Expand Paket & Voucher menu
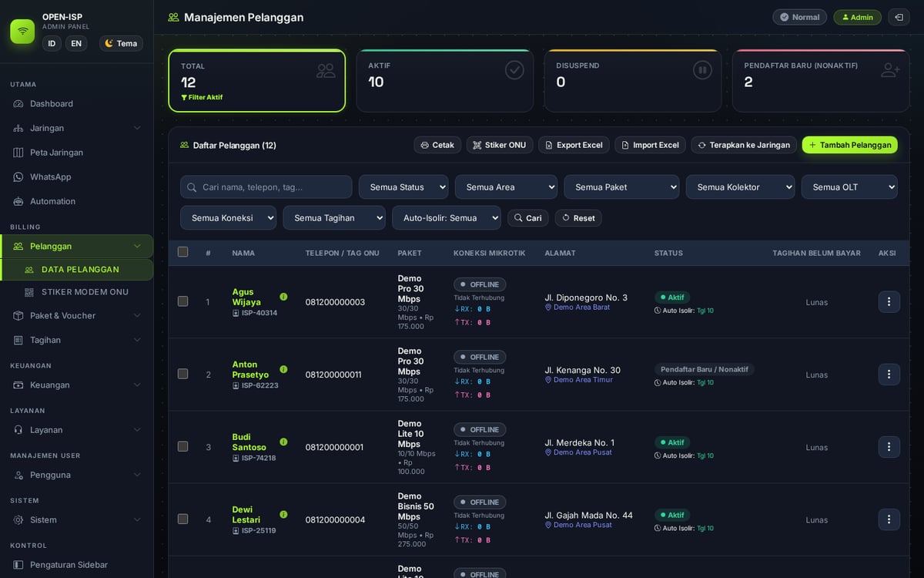The height and width of the screenshot is (578, 924). [76, 316]
